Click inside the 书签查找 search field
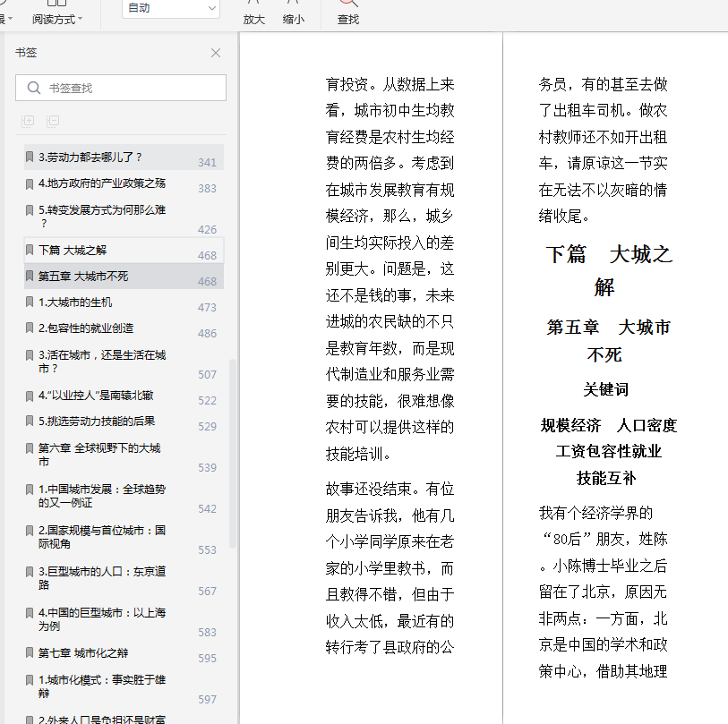728x724 pixels. 121,88
